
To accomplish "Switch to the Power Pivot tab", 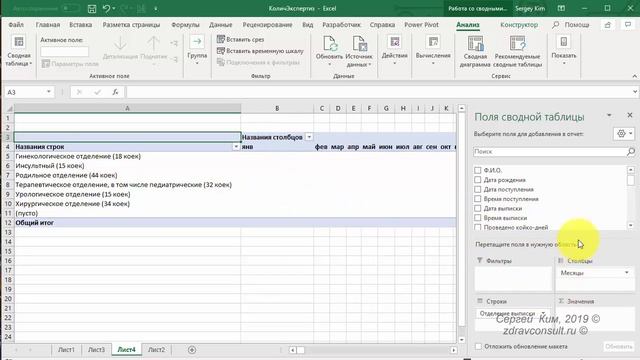I will (x=421, y=25).
